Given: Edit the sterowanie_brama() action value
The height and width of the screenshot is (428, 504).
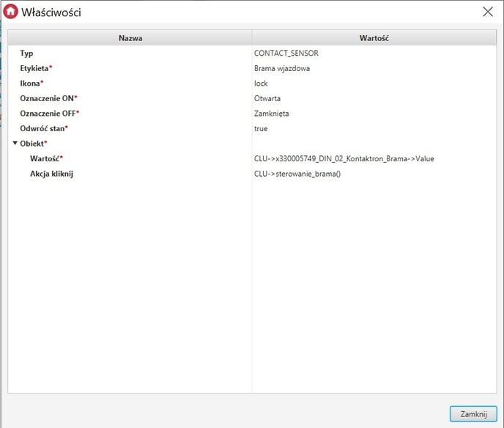Looking at the screenshot, I should (297, 174).
